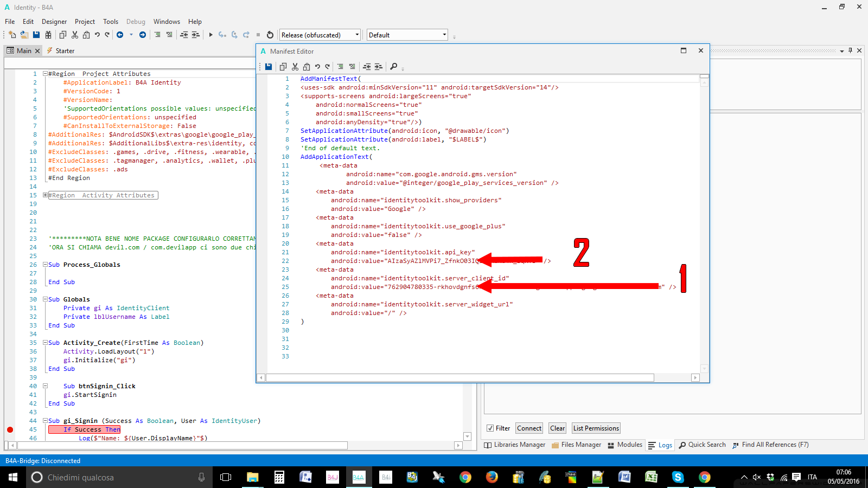The width and height of the screenshot is (868, 488).
Task: Switch to Libraries Manager tab
Action: 515,445
